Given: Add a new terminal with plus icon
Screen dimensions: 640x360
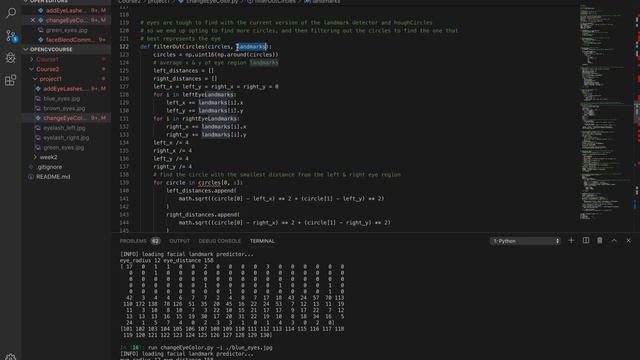Looking at the screenshot, I should coord(571,240).
